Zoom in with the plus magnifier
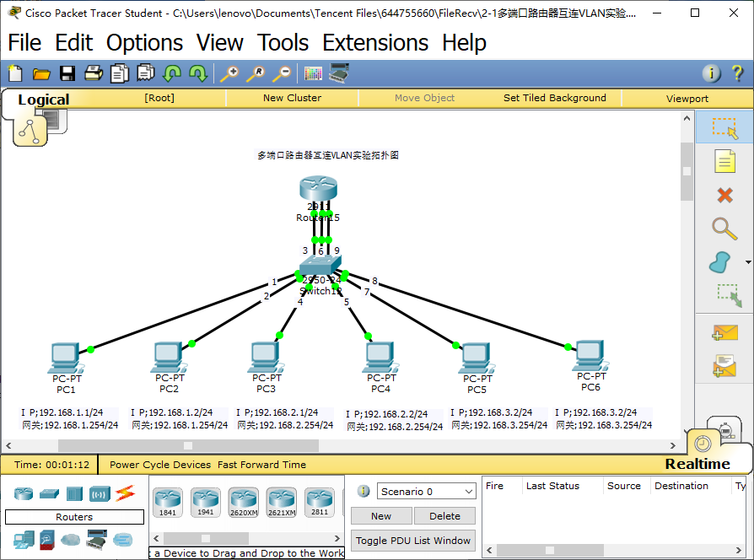 tap(229, 73)
